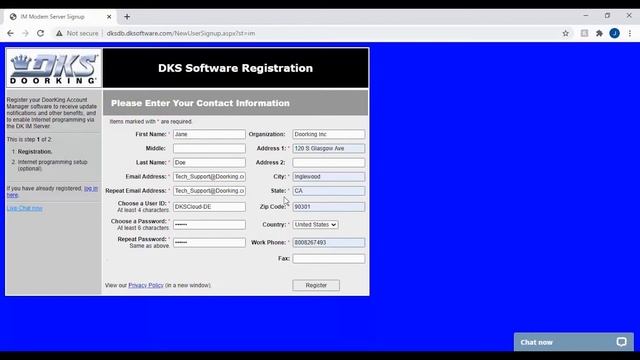Click the browser forward arrow

tap(25, 33)
